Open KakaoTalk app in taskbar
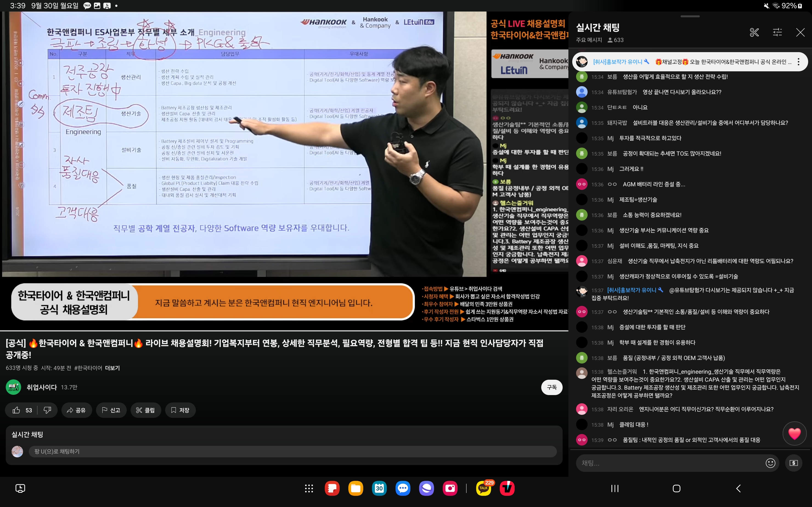 tap(483, 488)
